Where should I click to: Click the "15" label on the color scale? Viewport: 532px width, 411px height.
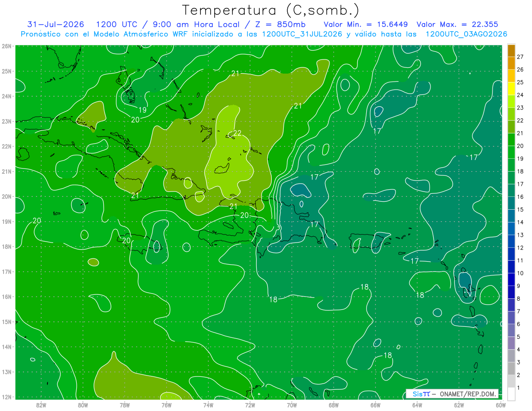point(520,209)
